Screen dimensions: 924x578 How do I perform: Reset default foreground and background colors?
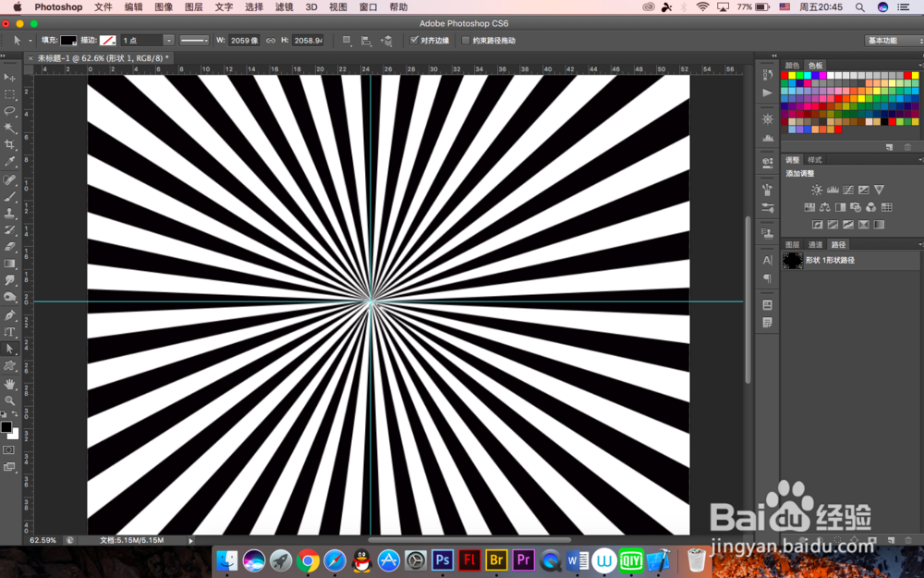pyautogui.click(x=4, y=414)
